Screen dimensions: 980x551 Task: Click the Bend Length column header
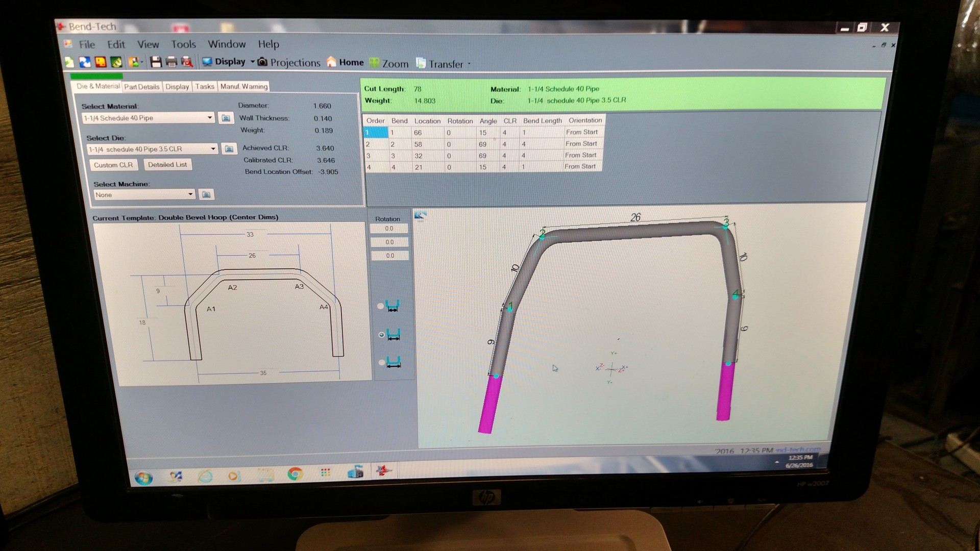542,120
